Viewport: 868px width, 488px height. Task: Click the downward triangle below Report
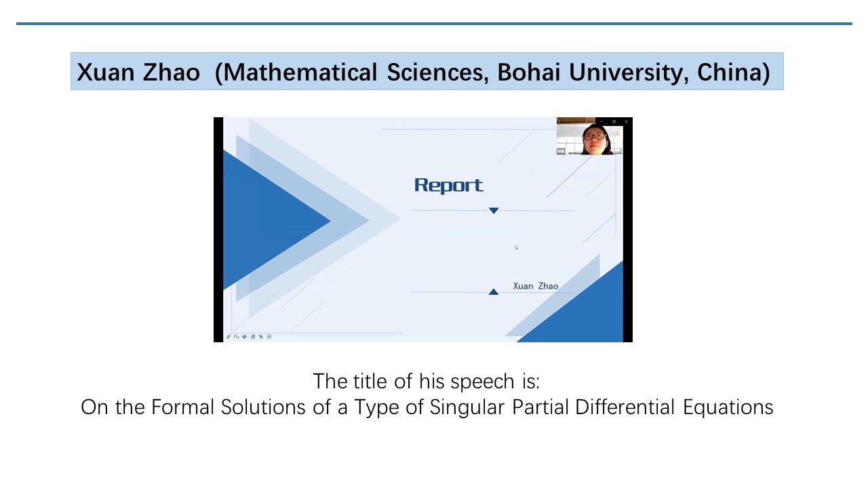tap(494, 211)
